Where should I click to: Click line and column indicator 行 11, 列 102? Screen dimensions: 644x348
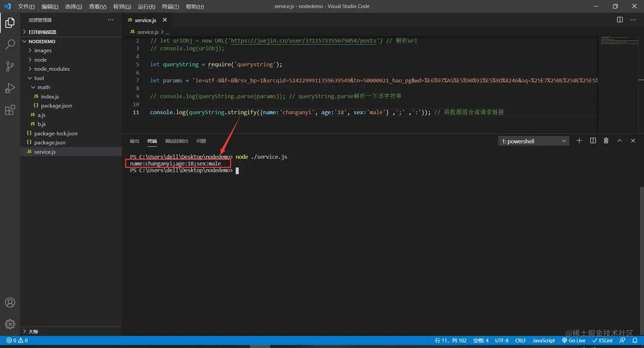pos(451,340)
